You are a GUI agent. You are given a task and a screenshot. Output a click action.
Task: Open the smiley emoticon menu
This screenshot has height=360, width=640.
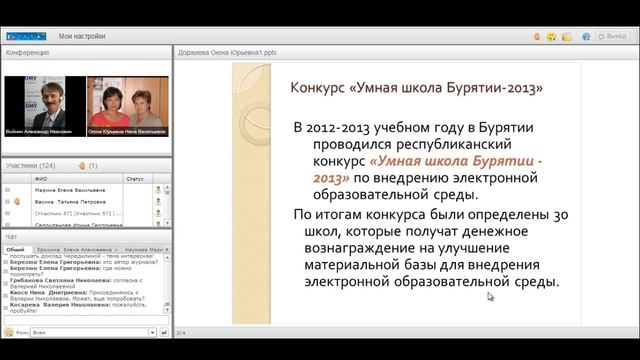[551, 37]
